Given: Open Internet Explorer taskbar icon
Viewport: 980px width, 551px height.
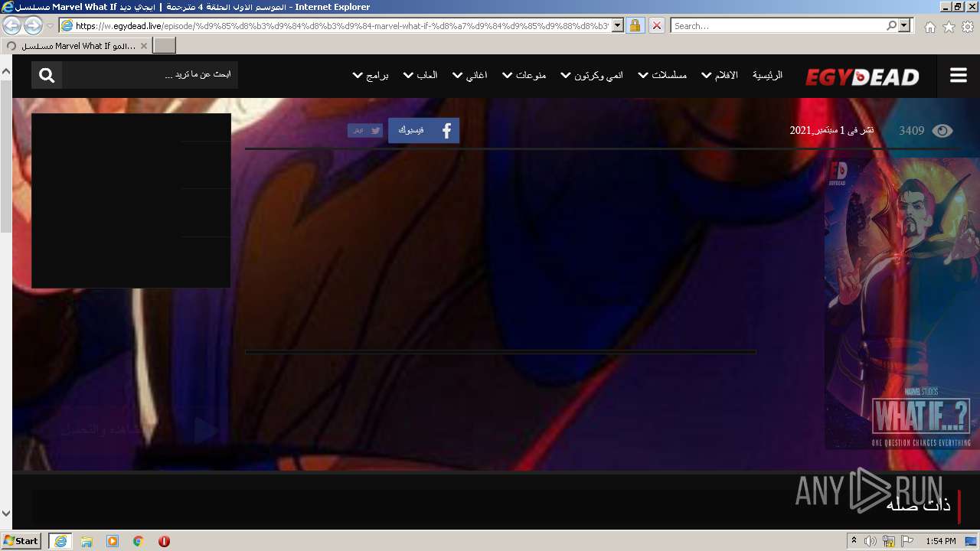Looking at the screenshot, I should point(60,541).
